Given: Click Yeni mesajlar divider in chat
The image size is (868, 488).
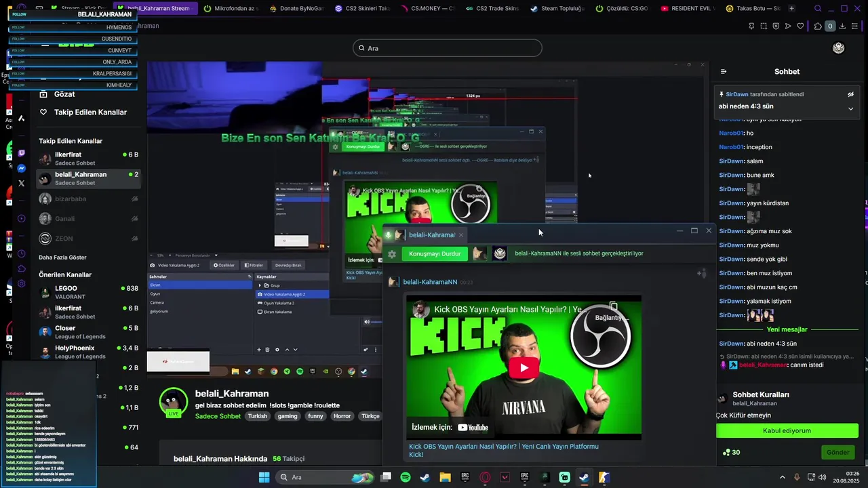Looking at the screenshot, I should click(x=787, y=329).
